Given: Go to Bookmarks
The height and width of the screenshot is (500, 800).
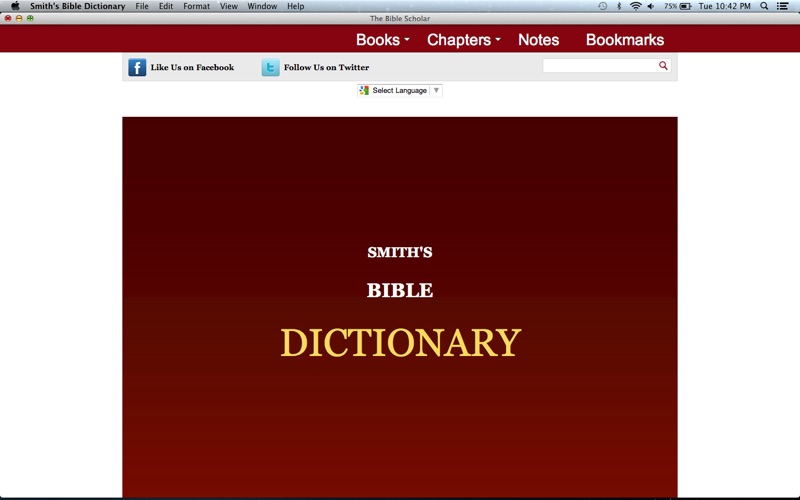Looking at the screenshot, I should coord(624,40).
